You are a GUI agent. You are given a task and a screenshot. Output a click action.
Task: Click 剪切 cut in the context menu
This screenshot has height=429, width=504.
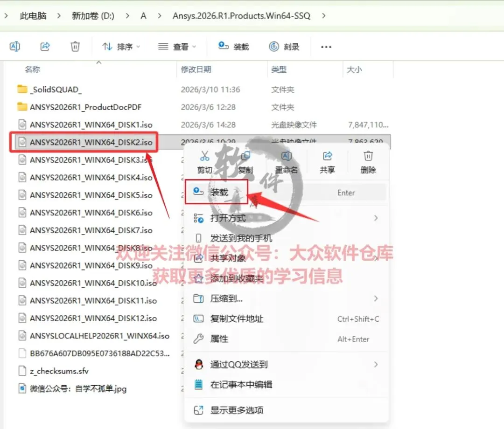point(204,162)
